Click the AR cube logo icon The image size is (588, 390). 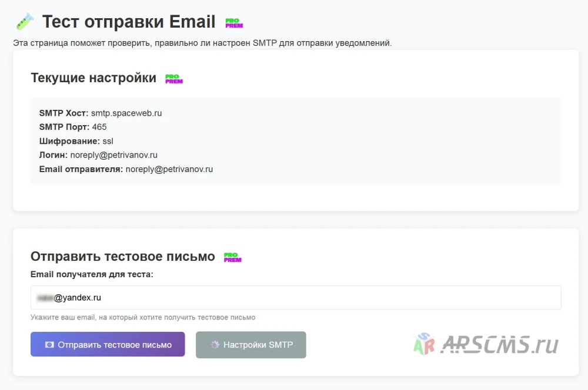point(424,344)
